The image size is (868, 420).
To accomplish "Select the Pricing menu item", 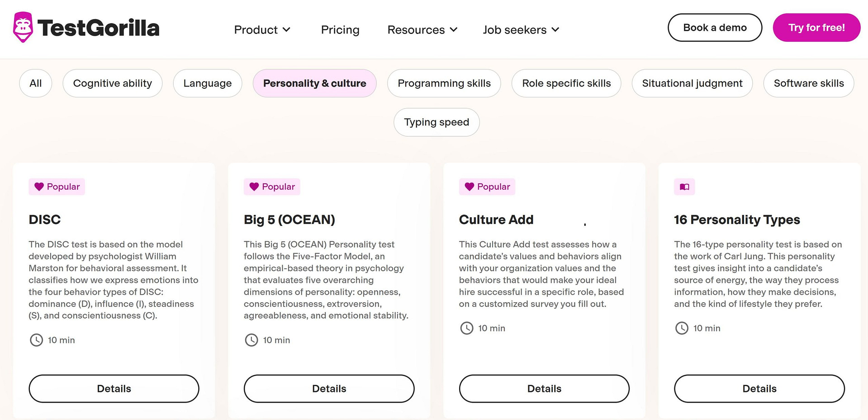I will (x=340, y=29).
